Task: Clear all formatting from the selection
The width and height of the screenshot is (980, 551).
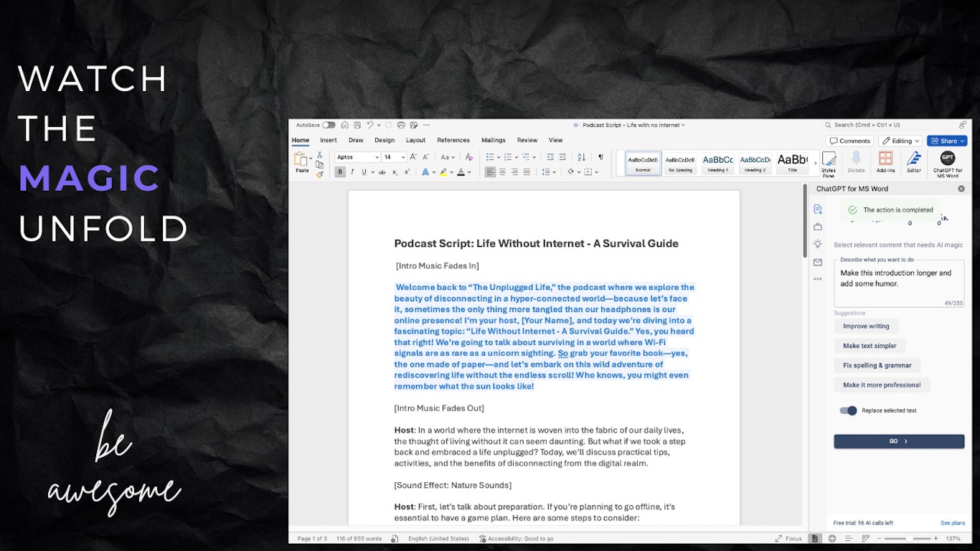Action: point(469,157)
